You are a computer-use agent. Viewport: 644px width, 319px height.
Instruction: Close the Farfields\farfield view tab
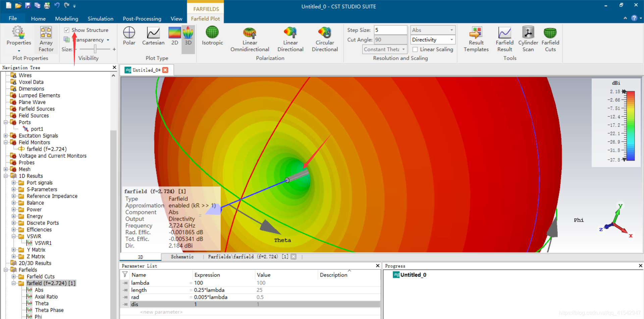coord(293,257)
